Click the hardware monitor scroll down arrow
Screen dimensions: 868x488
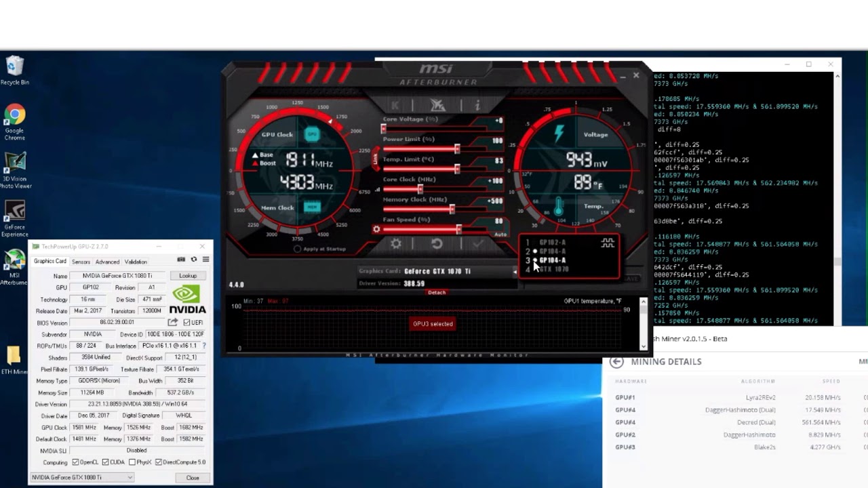(x=644, y=346)
